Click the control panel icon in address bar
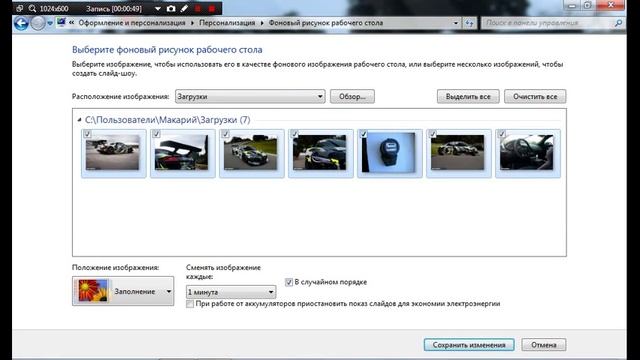 click(x=61, y=22)
